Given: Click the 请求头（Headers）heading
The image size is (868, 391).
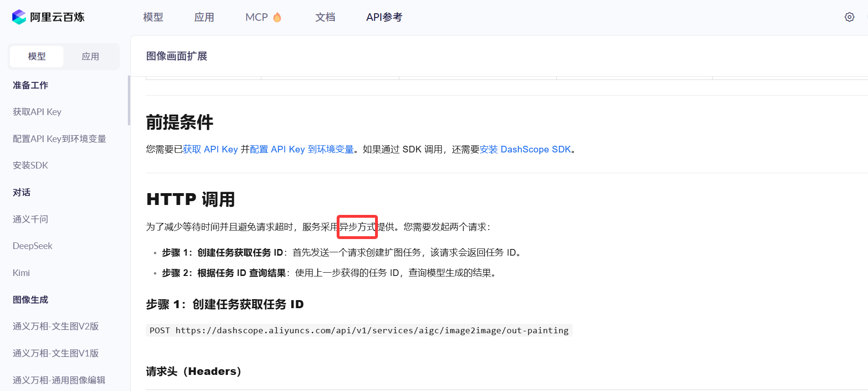Looking at the screenshot, I should (194, 371).
